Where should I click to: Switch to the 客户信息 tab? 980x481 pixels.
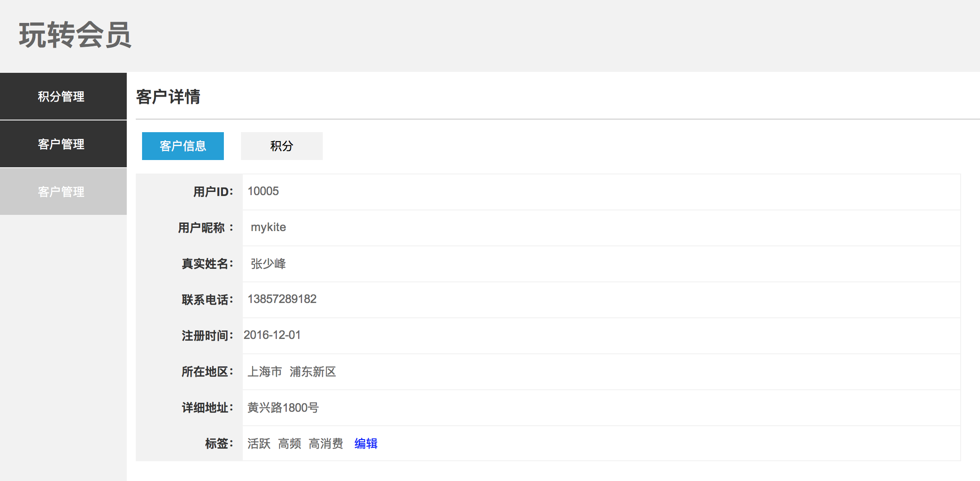[x=183, y=146]
